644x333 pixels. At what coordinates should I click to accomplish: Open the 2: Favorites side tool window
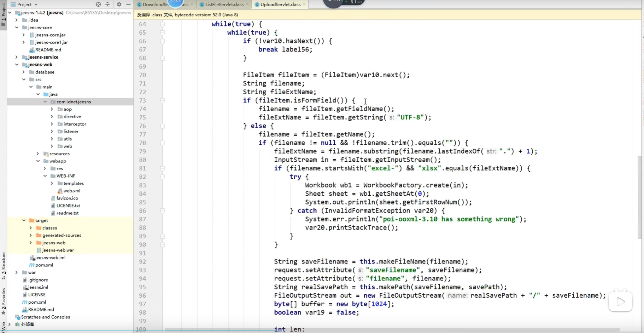click(4, 301)
